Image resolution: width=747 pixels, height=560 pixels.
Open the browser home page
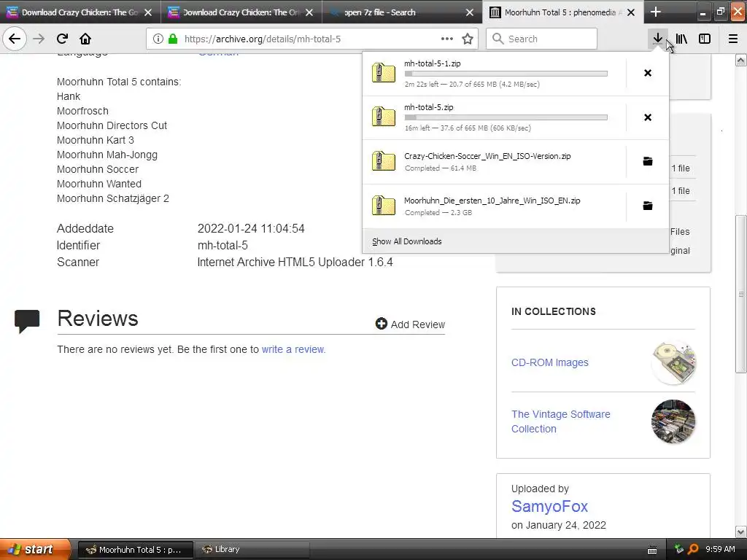click(x=85, y=39)
